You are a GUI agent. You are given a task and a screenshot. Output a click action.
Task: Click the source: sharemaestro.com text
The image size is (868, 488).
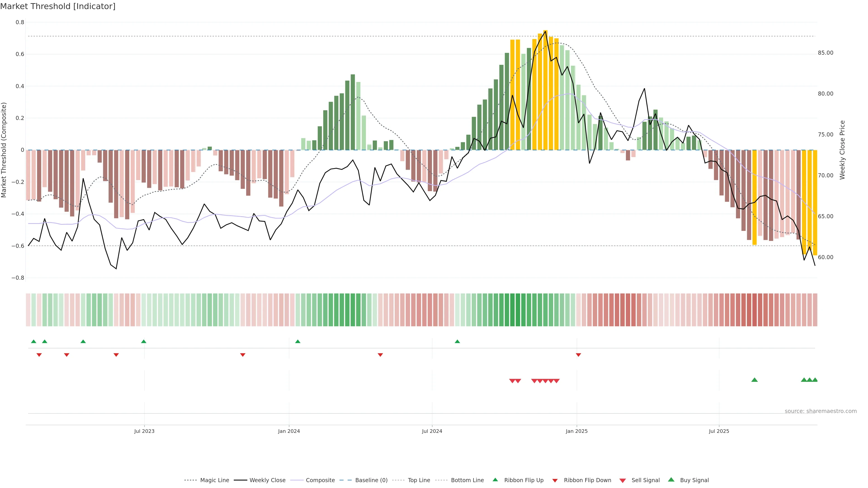tap(821, 411)
